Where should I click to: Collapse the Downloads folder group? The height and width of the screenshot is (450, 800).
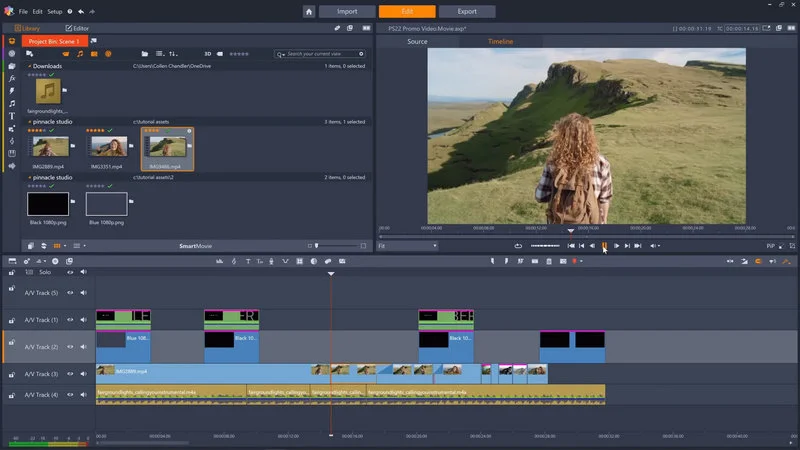30,66
